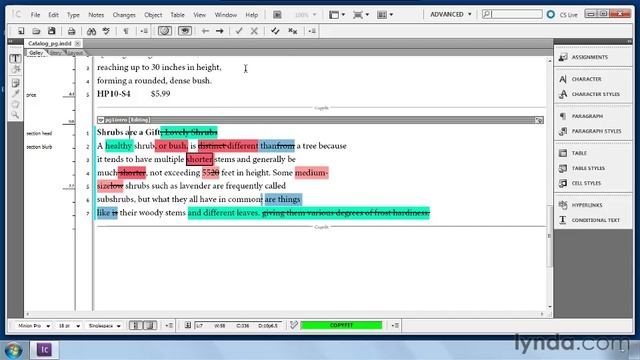Screen dimensions: 640x360
Task: Accept All Changes double checkmark icon
Action: (275, 31)
